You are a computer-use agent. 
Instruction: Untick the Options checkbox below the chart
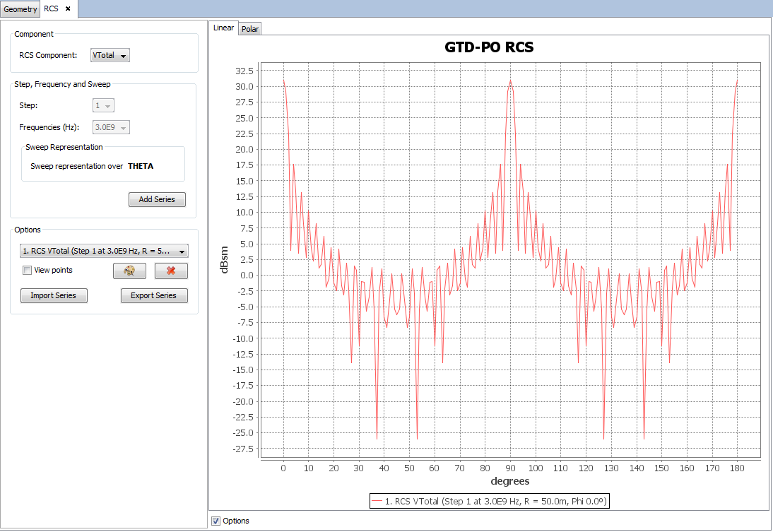(x=216, y=521)
